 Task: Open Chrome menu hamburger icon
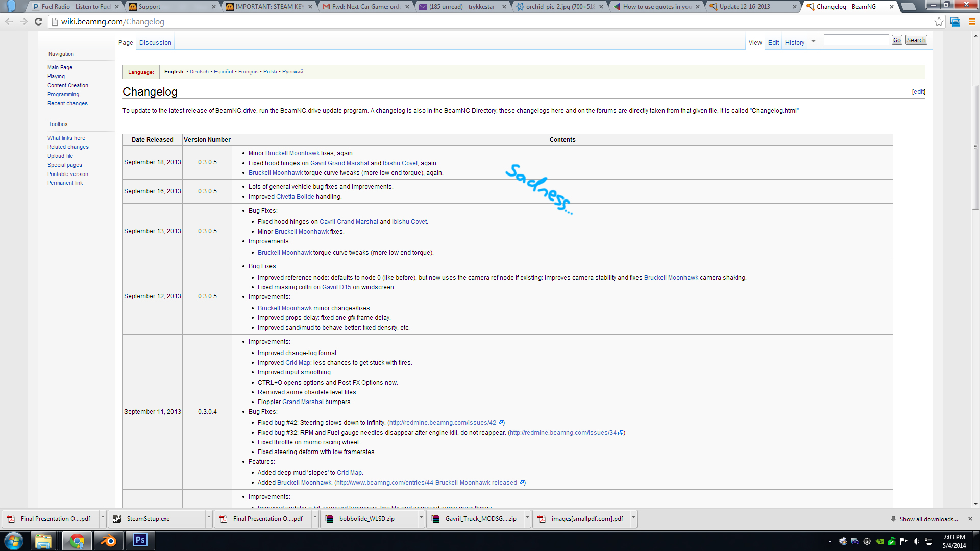pos(972,21)
